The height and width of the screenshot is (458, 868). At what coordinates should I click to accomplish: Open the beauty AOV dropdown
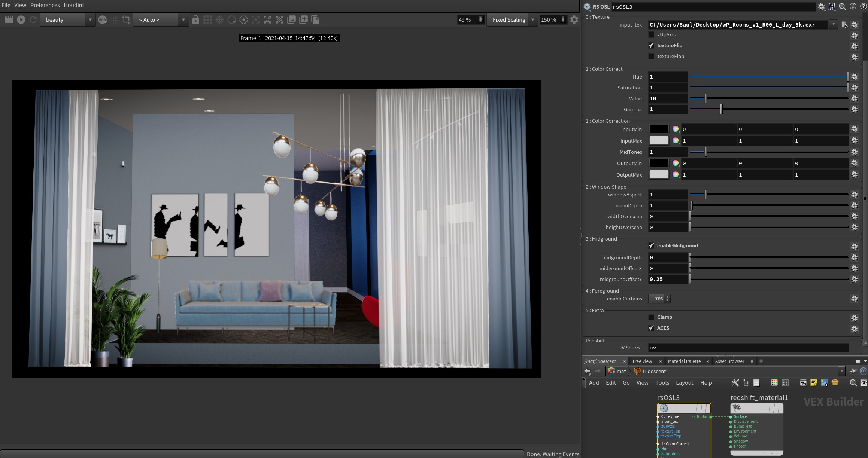click(90, 20)
